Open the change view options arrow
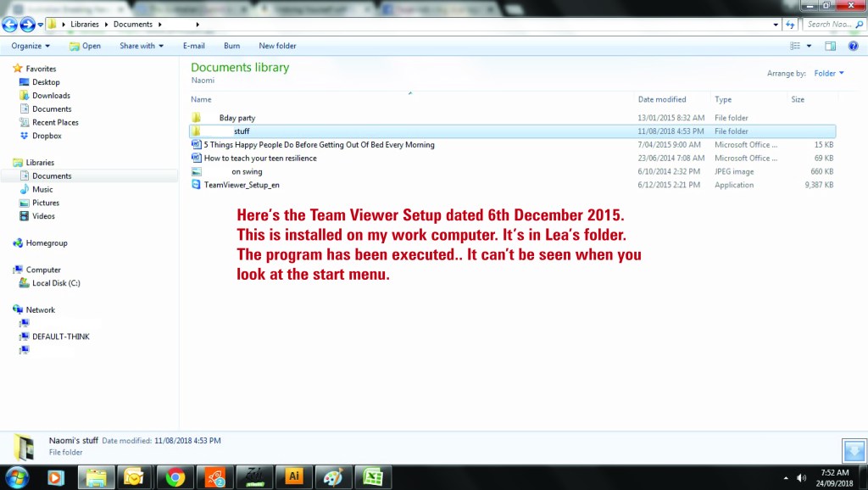 tap(809, 46)
